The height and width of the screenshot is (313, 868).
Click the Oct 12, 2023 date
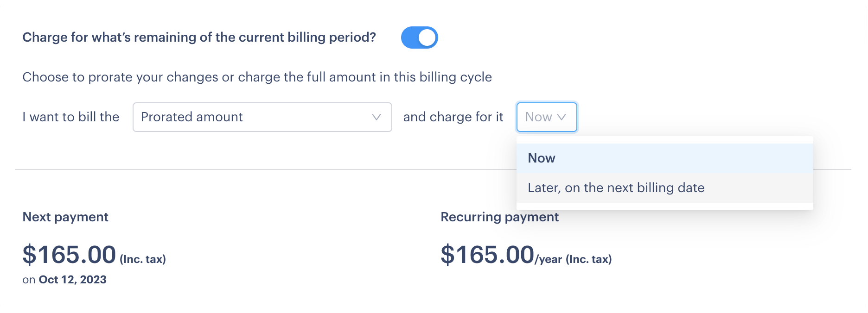tap(72, 279)
